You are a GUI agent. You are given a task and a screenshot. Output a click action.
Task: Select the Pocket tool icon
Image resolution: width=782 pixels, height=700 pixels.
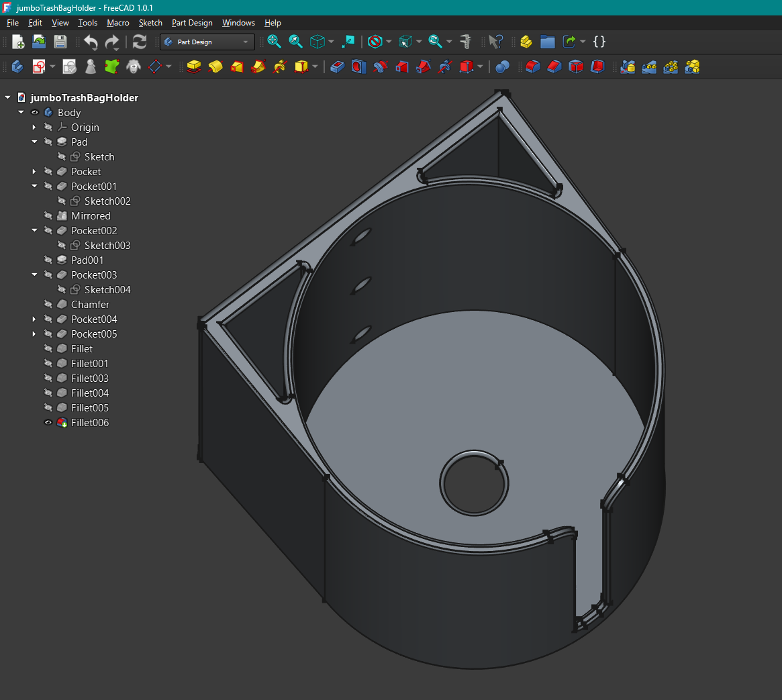click(337, 67)
